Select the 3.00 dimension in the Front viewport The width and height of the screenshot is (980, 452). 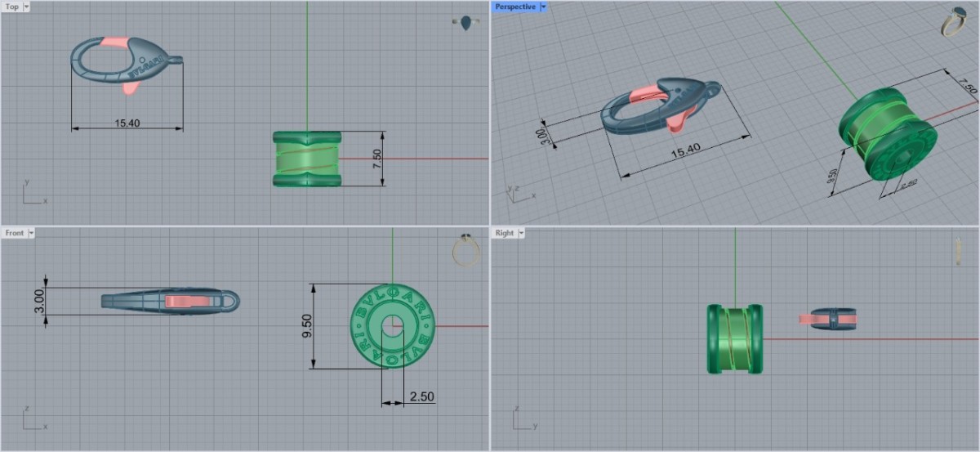38,301
